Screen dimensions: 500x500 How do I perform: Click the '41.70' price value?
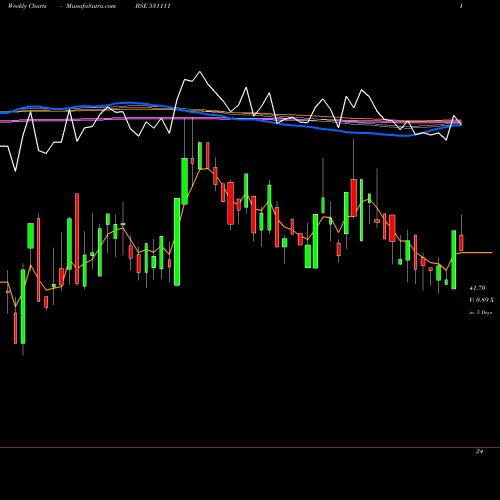(477, 288)
